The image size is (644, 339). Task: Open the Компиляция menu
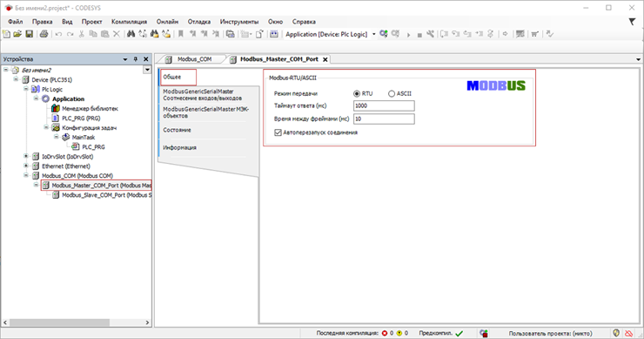[129, 22]
